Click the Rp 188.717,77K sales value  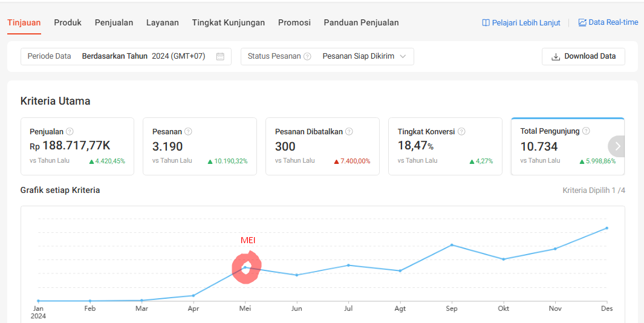(70, 146)
